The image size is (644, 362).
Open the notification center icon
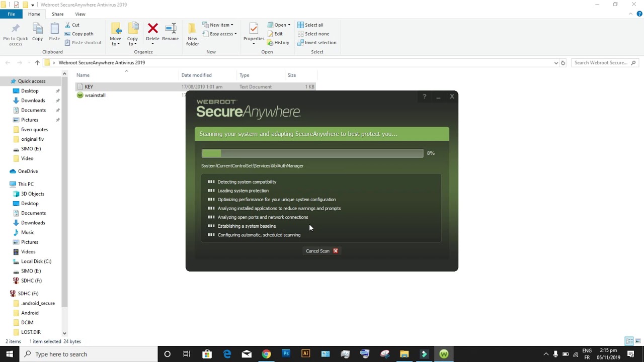point(631,354)
